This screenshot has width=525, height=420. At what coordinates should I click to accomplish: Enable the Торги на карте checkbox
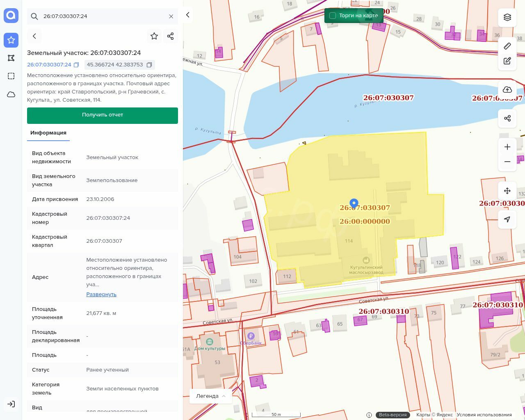pos(333,16)
